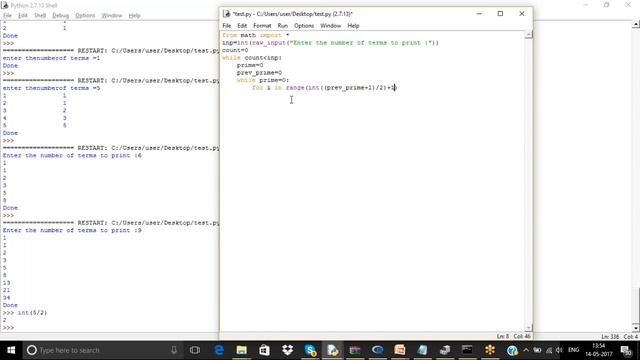The image size is (640, 360).
Task: Click the 'while count<inp:' line
Action: [x=252, y=58]
